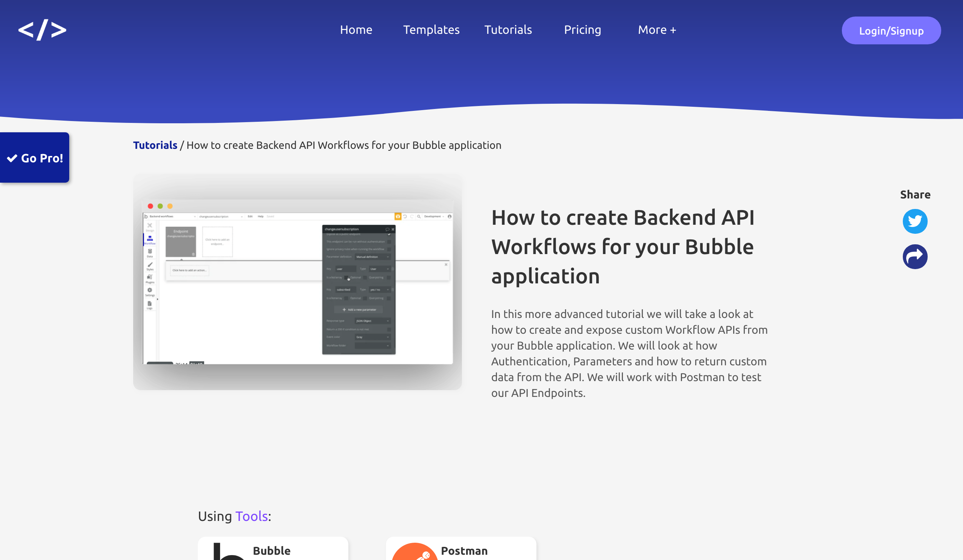Click the Go Pro! side button

pos(34,157)
